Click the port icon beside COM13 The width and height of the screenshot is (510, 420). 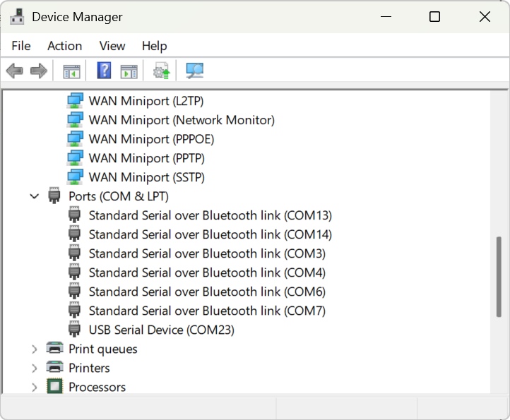[74, 215]
